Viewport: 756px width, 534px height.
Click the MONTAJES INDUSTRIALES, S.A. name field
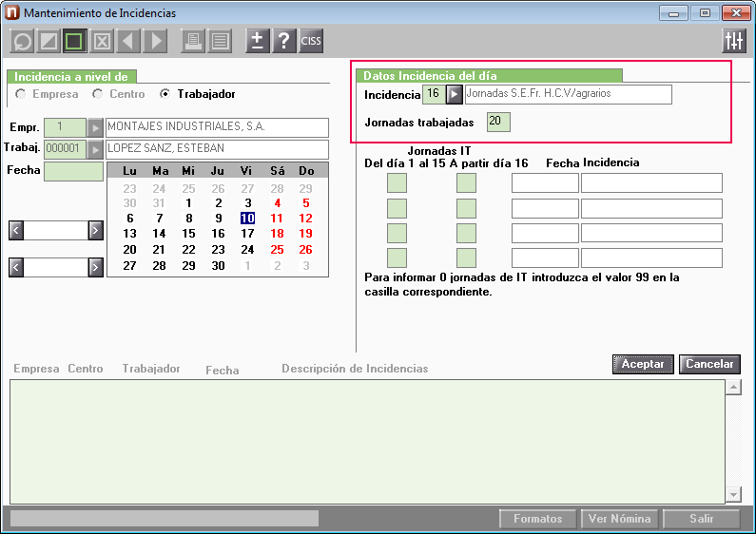[x=217, y=127]
